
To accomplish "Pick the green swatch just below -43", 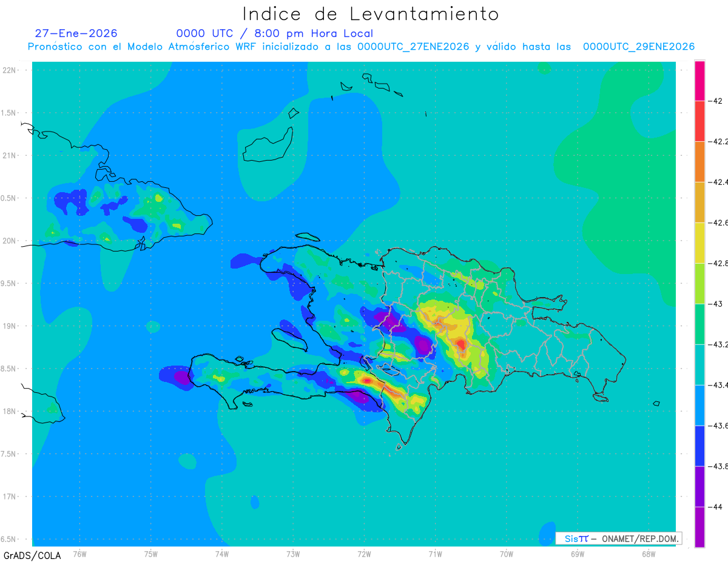I will 699,324.
